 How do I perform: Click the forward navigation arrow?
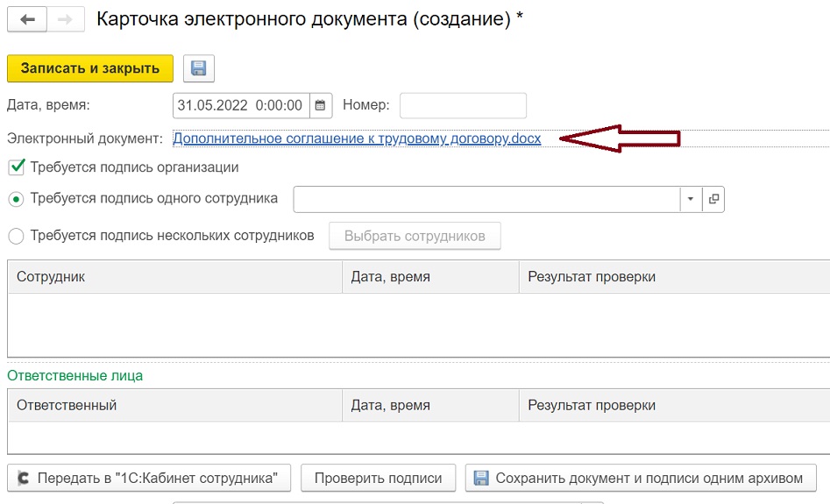66,19
